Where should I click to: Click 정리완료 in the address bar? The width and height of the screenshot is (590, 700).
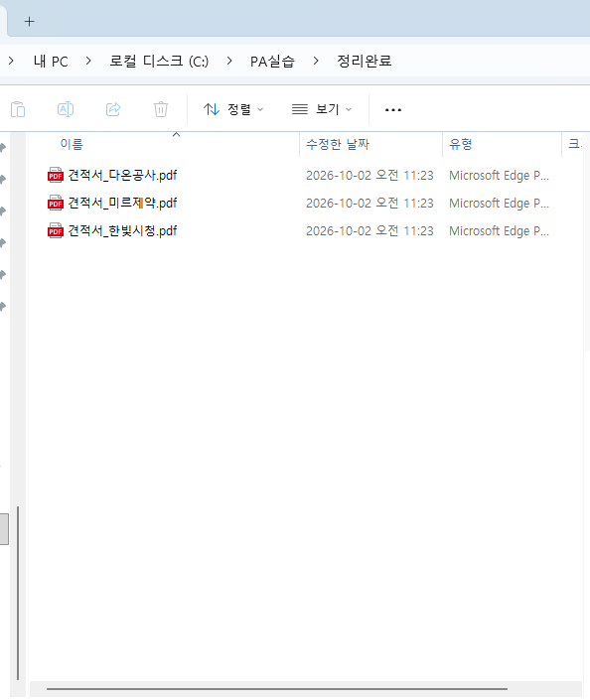coord(364,61)
